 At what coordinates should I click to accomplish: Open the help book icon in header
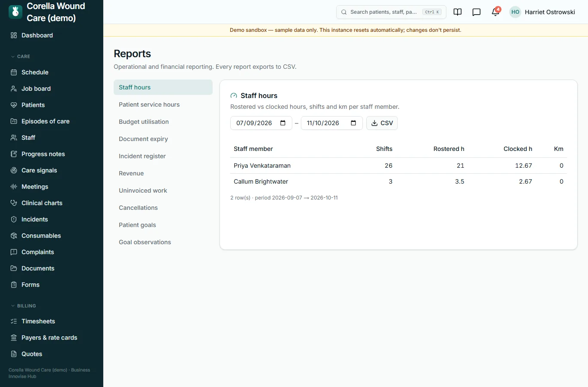(x=458, y=12)
